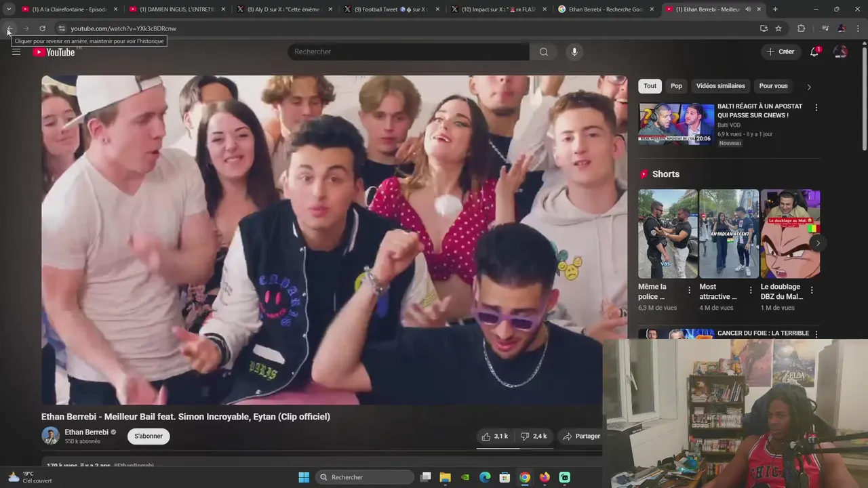Open the tab search dropdown arrow
The image size is (868, 488).
point(8,9)
